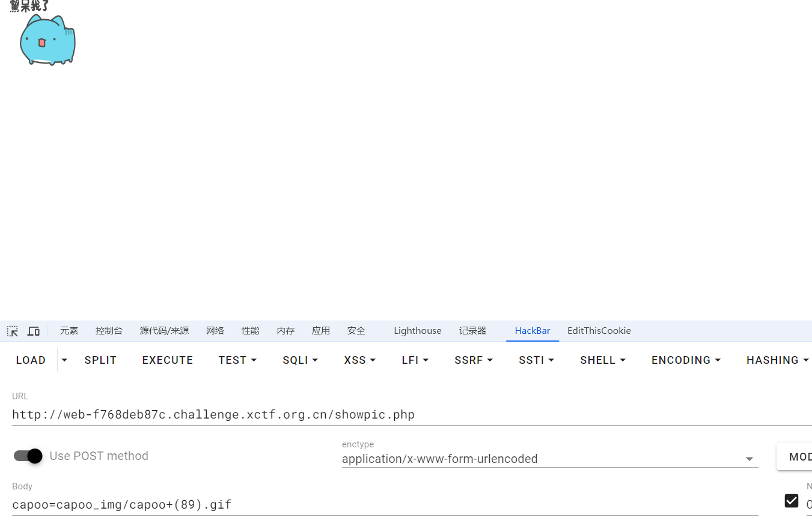Open the XSS dropdown menu
This screenshot has height=520, width=812.
[x=360, y=360]
